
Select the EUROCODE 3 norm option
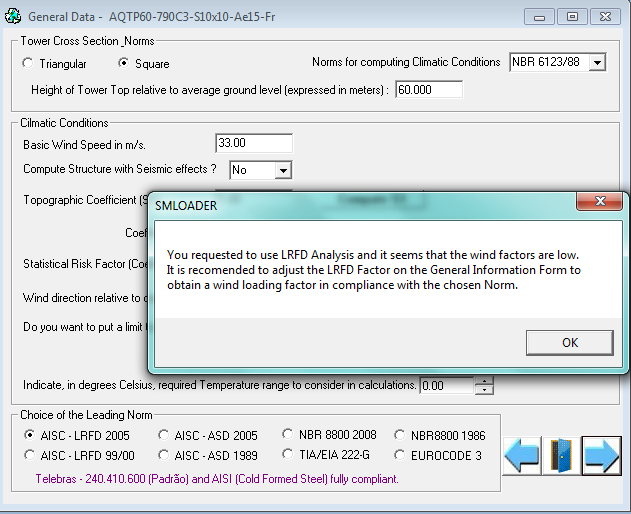tap(401, 456)
